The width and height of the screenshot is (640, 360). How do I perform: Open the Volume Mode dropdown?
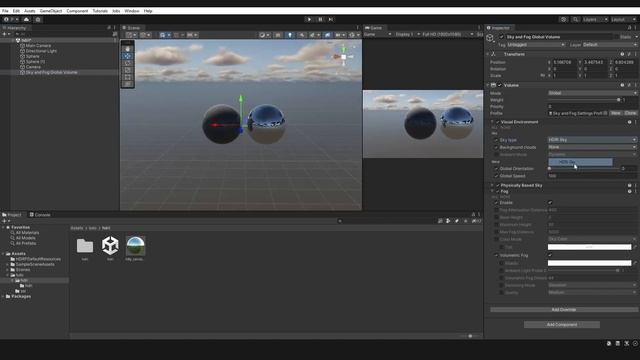tap(592, 93)
